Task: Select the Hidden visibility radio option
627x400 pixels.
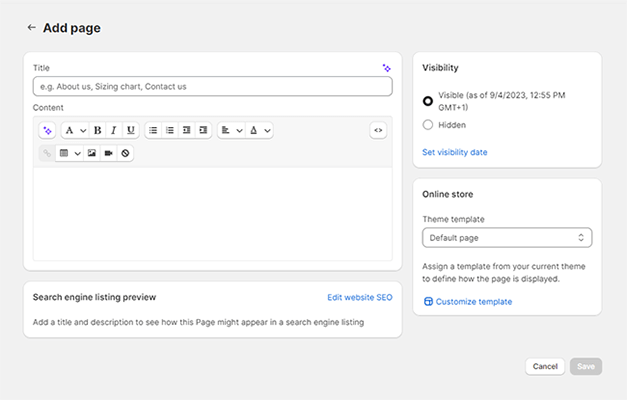Action: 428,125
